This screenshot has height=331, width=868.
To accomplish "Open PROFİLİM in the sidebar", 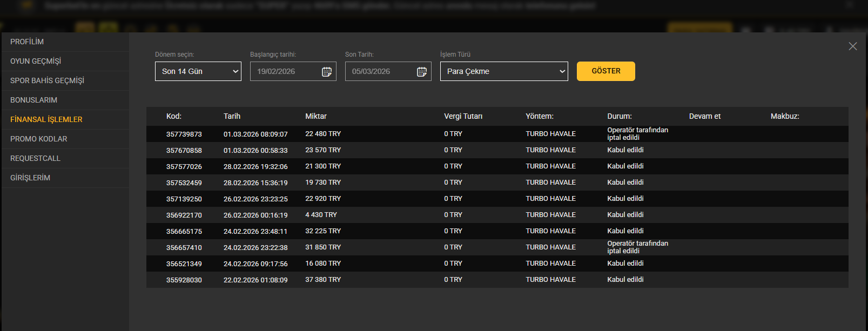I will click(x=27, y=42).
